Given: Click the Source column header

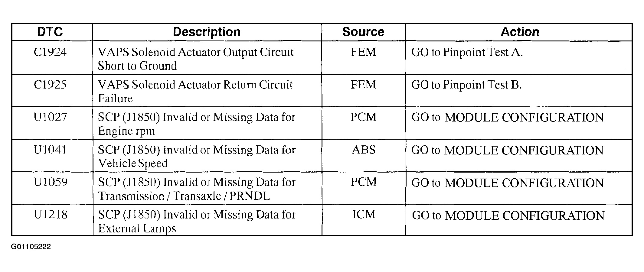Looking at the screenshot, I should (x=363, y=32).
